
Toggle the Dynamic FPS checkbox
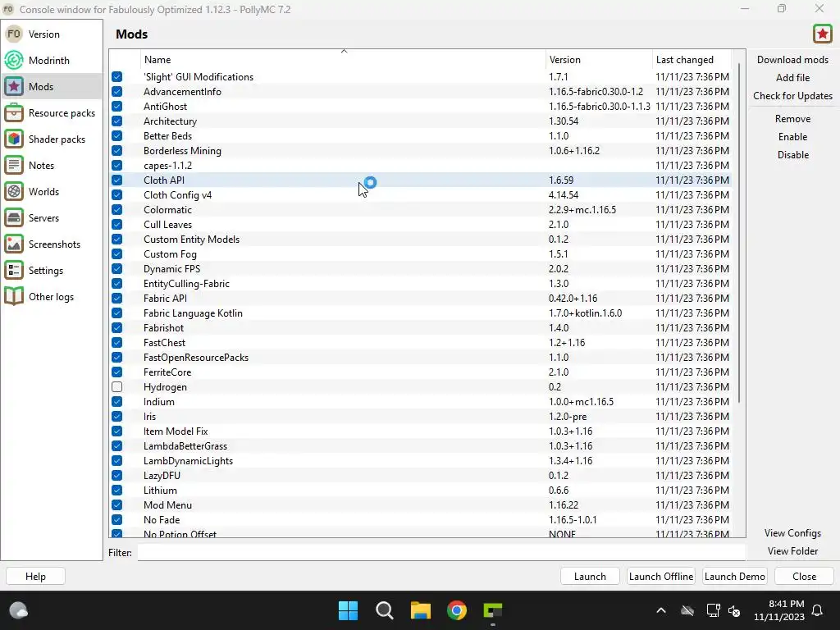pyautogui.click(x=116, y=269)
